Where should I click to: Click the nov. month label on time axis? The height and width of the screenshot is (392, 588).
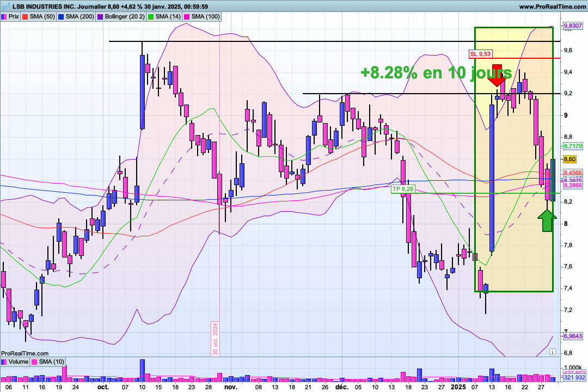[231, 387]
